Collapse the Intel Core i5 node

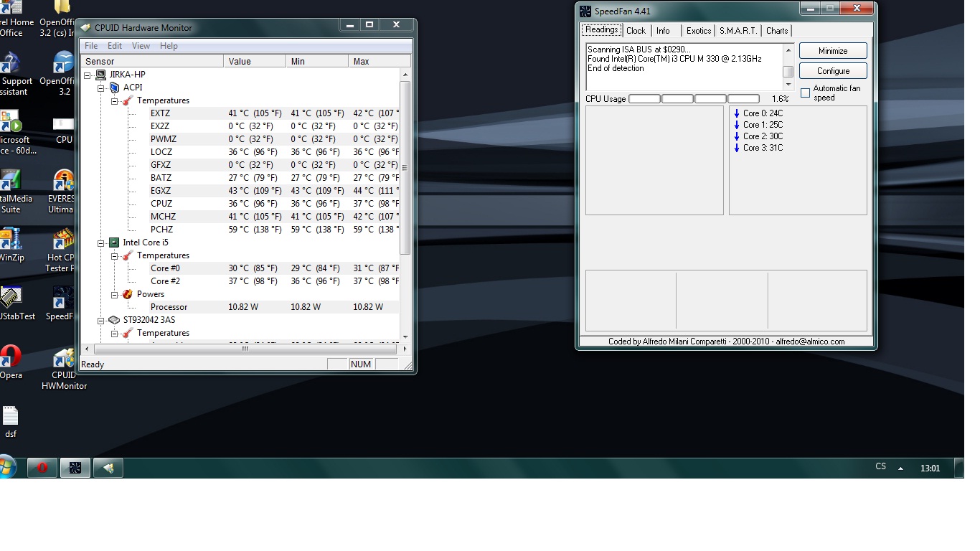[101, 242]
